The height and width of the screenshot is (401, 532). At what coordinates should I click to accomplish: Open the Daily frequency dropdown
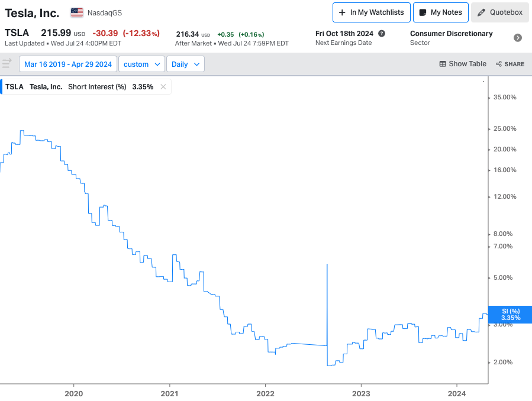click(x=185, y=64)
